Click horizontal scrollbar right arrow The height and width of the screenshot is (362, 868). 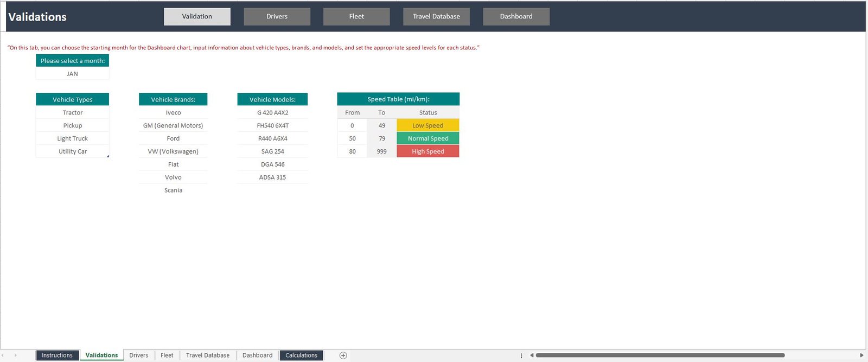click(861, 355)
